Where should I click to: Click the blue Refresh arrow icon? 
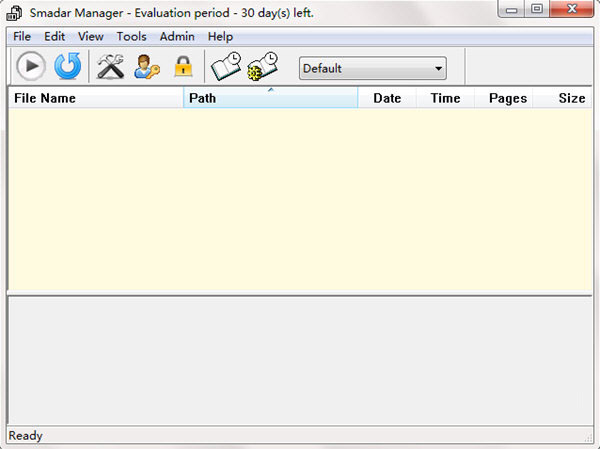coord(68,66)
